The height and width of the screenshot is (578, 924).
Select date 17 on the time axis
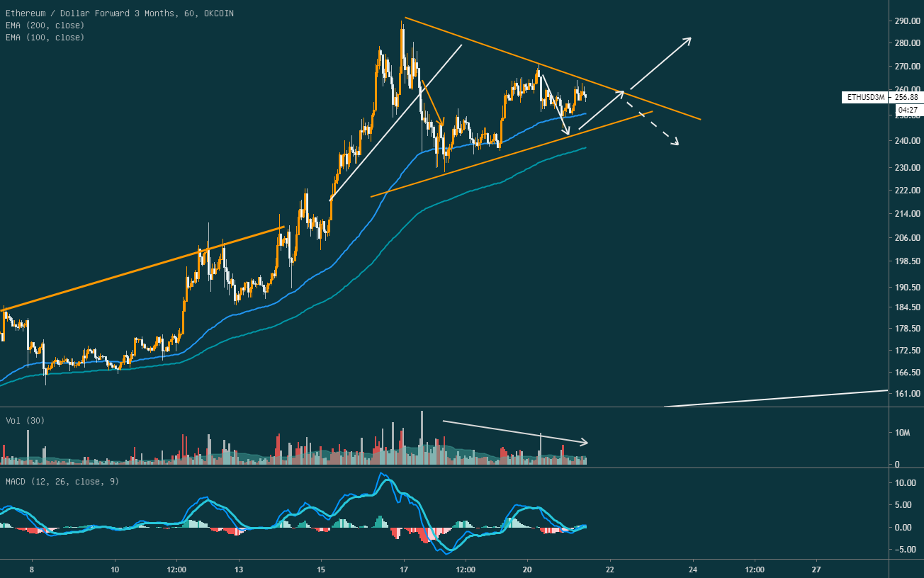coord(404,569)
